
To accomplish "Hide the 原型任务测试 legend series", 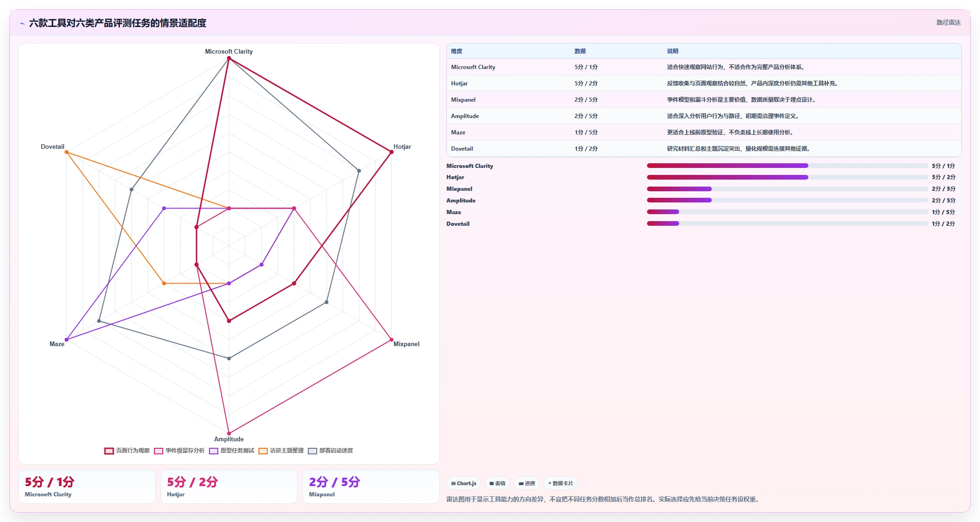I will (x=232, y=451).
